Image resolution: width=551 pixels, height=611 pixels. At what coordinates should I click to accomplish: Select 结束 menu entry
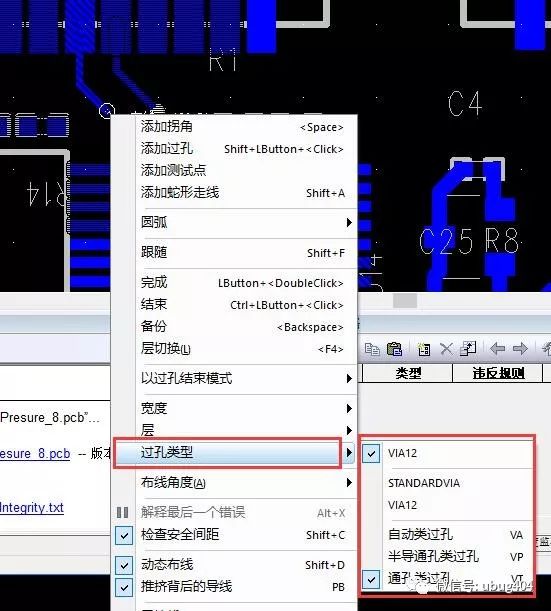pyautogui.click(x=246, y=304)
